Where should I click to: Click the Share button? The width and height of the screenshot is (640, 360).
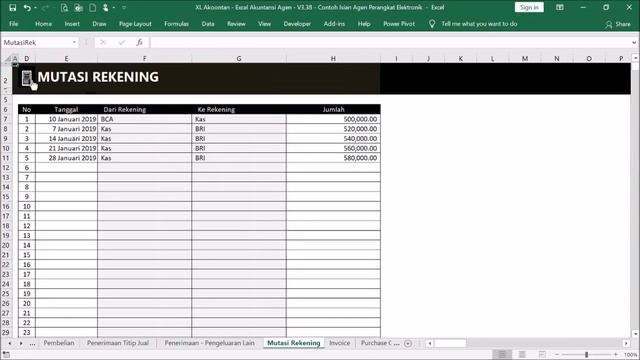tap(618, 24)
